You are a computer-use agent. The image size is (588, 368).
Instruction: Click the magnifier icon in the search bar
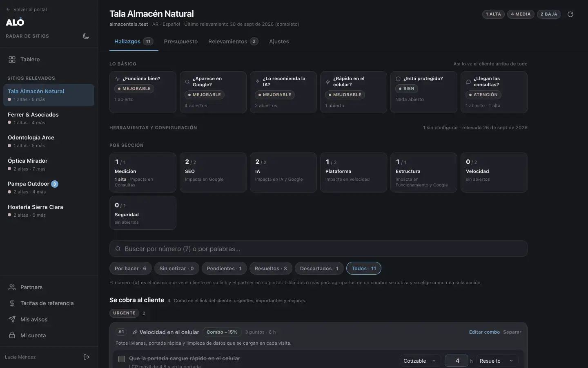118,249
